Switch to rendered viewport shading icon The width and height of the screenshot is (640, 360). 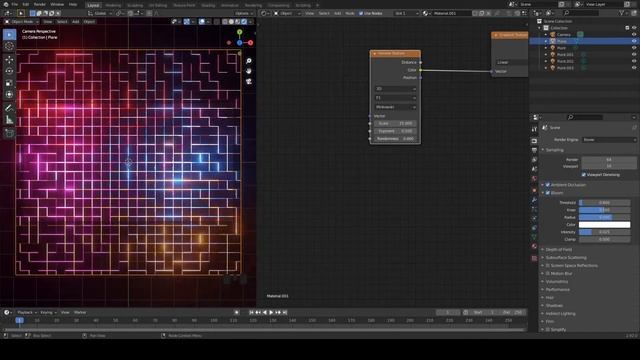tap(244, 22)
